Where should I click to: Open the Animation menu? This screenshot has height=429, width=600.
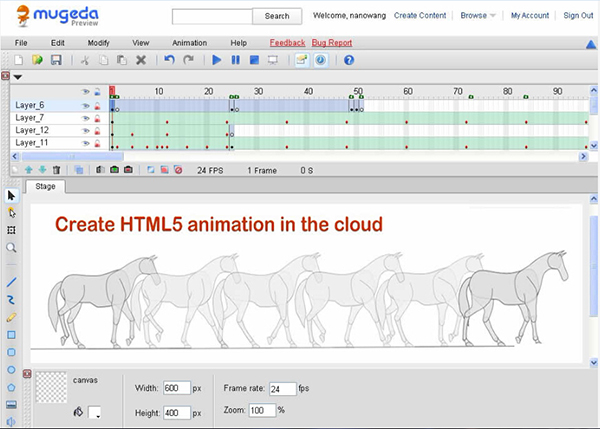(189, 43)
